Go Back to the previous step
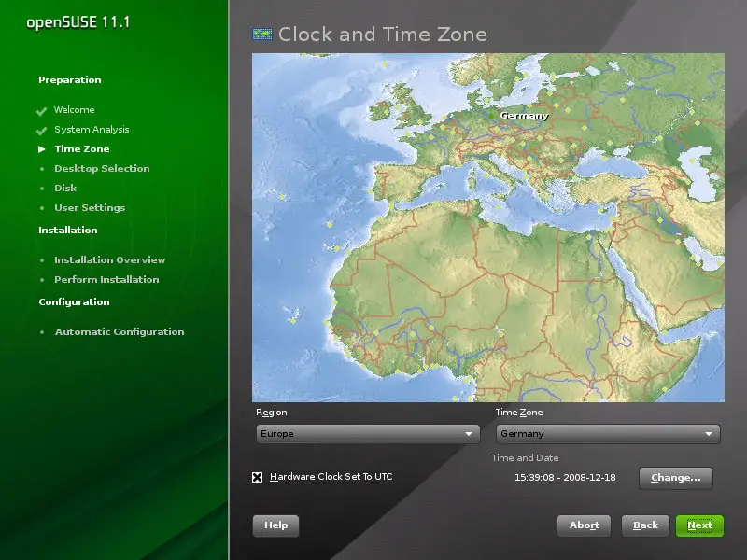Image resolution: width=747 pixels, height=560 pixels. pos(645,525)
